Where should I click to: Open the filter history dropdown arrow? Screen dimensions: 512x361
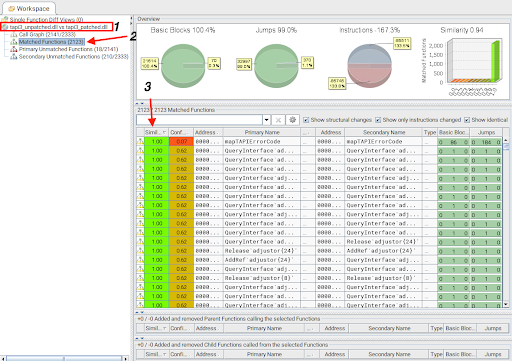coord(266,120)
